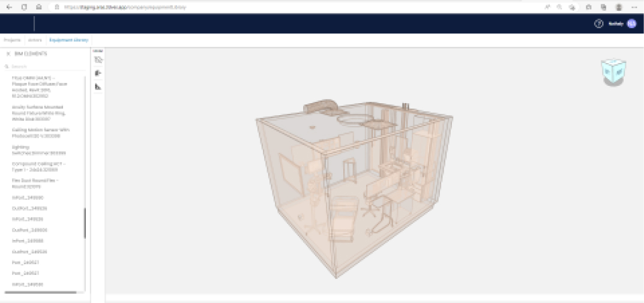Screen dimensions: 644x303
Task: Select the measure tool at the toolbar bottom
Action: 98,87
